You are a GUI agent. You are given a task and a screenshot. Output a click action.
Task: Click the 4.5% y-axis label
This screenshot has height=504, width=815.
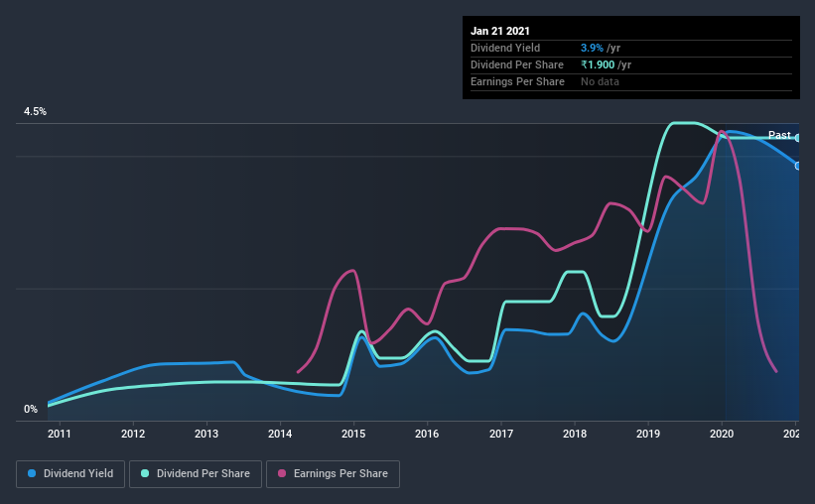(x=35, y=112)
